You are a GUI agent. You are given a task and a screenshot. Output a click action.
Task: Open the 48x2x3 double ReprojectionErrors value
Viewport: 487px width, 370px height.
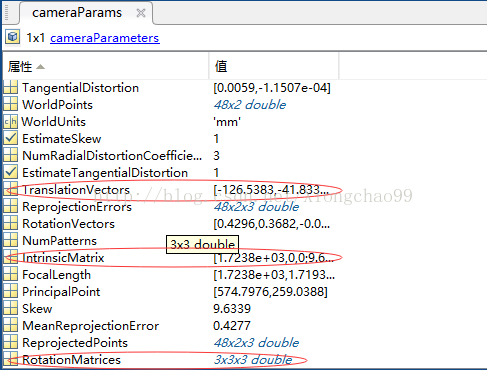coord(256,207)
